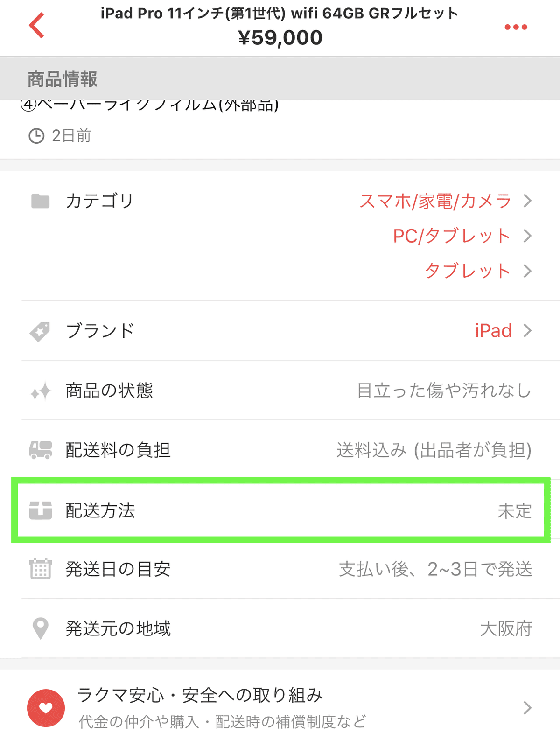Tap the clock icon next to 2日前
The image size is (560, 740).
[36, 136]
